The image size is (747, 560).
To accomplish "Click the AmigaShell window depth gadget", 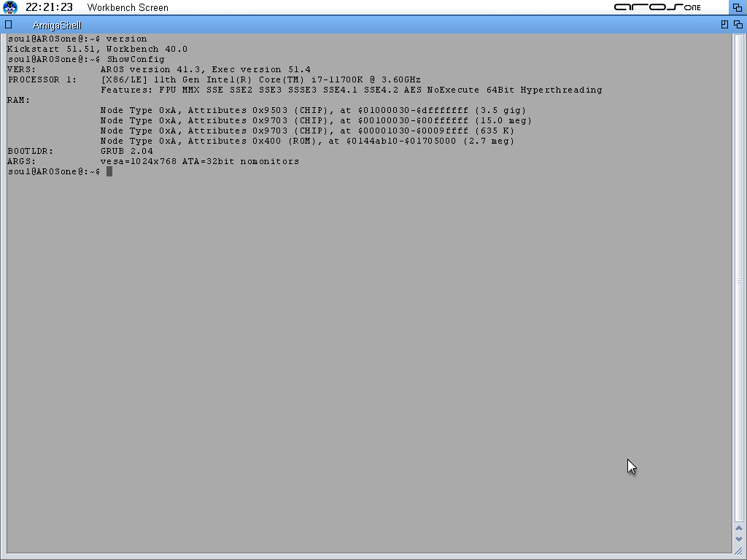I will [x=738, y=24].
